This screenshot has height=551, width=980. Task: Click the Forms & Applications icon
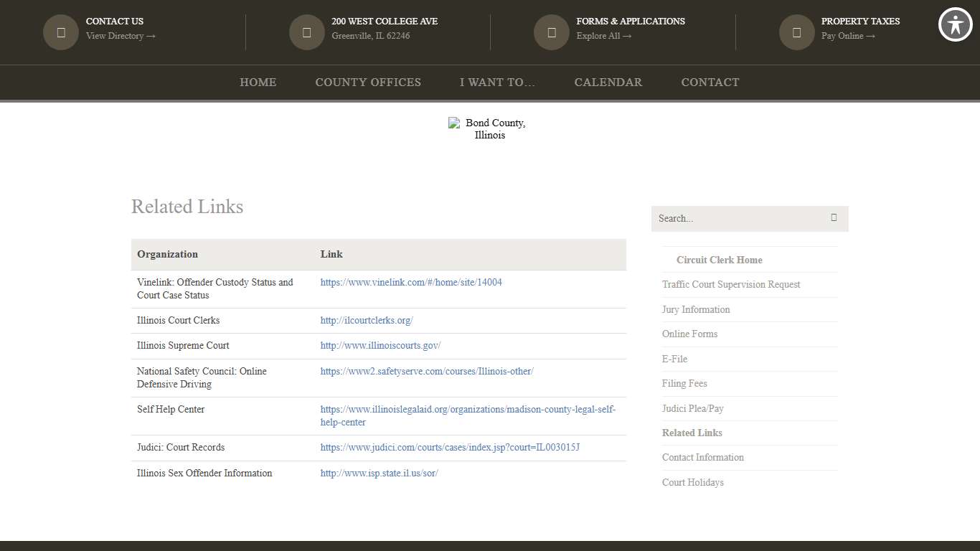(551, 32)
